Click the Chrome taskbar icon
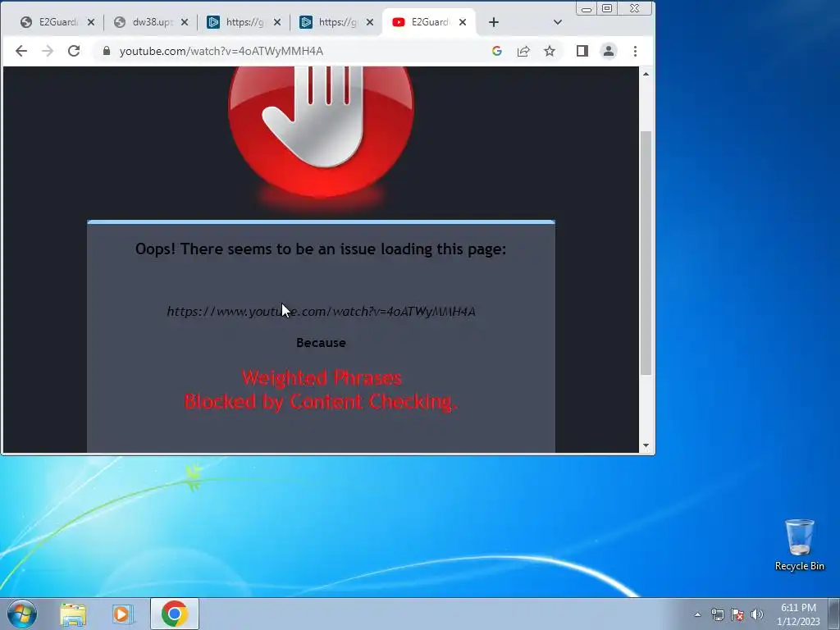 174,614
